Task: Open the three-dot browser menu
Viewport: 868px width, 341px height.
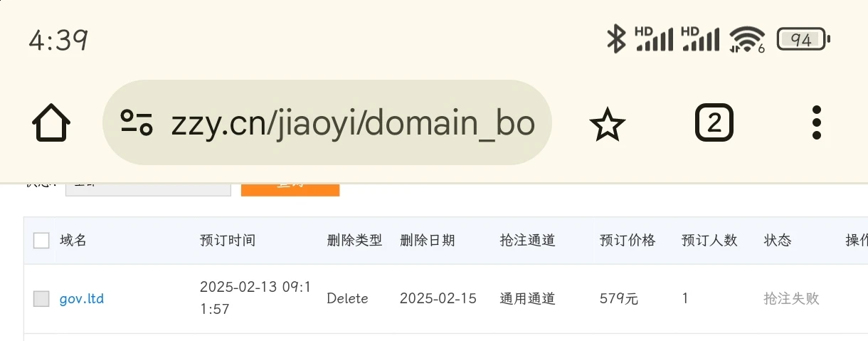Action: click(817, 123)
